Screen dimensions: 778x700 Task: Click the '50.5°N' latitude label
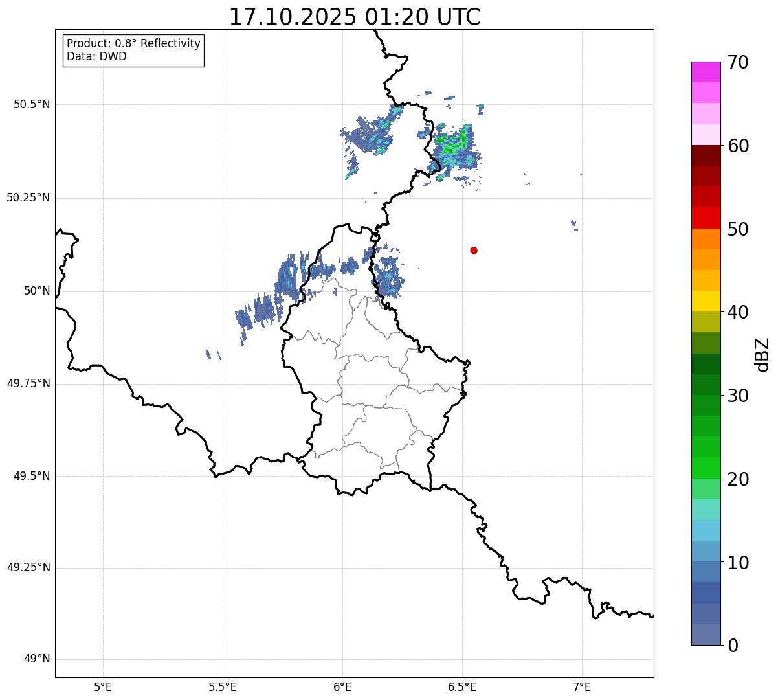click(x=32, y=104)
